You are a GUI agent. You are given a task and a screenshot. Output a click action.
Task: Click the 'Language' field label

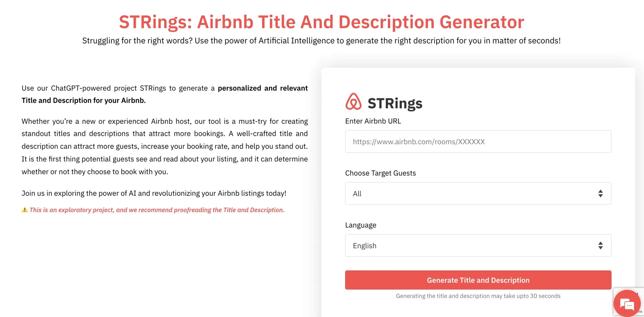[360, 225]
